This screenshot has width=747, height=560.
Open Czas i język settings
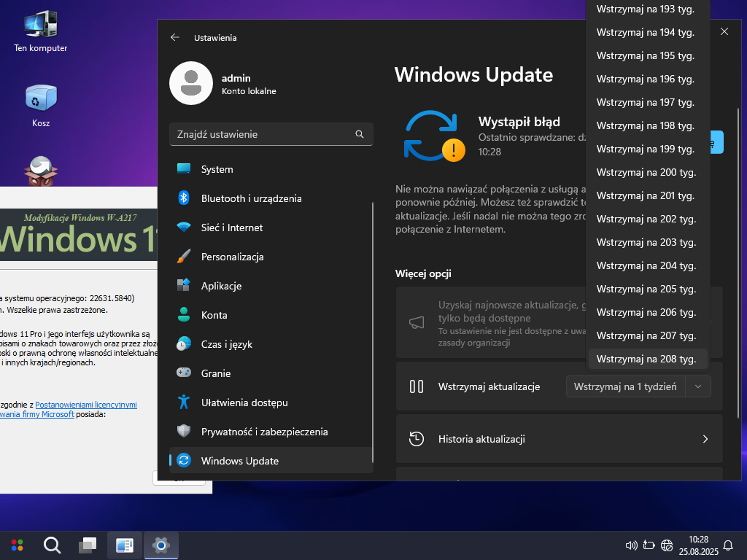pos(226,344)
